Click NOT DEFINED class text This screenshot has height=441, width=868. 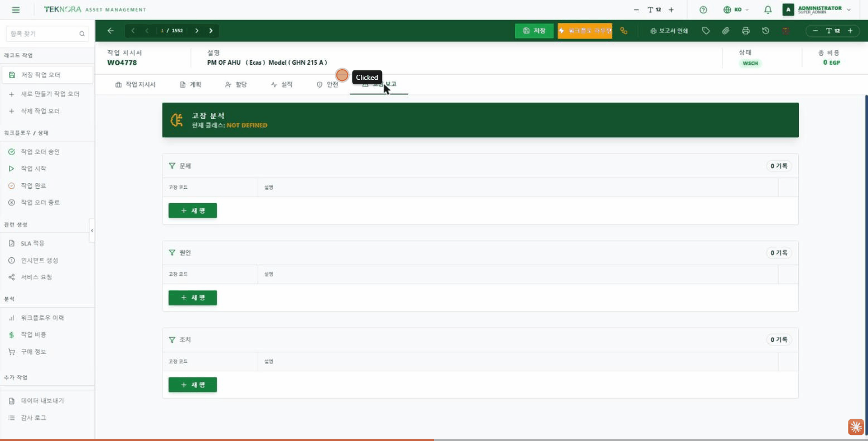click(247, 126)
